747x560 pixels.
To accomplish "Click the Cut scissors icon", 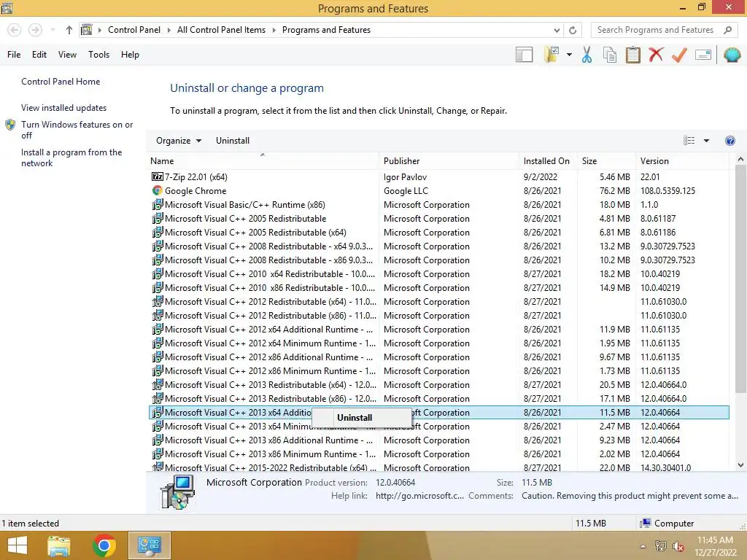I will tap(587, 55).
